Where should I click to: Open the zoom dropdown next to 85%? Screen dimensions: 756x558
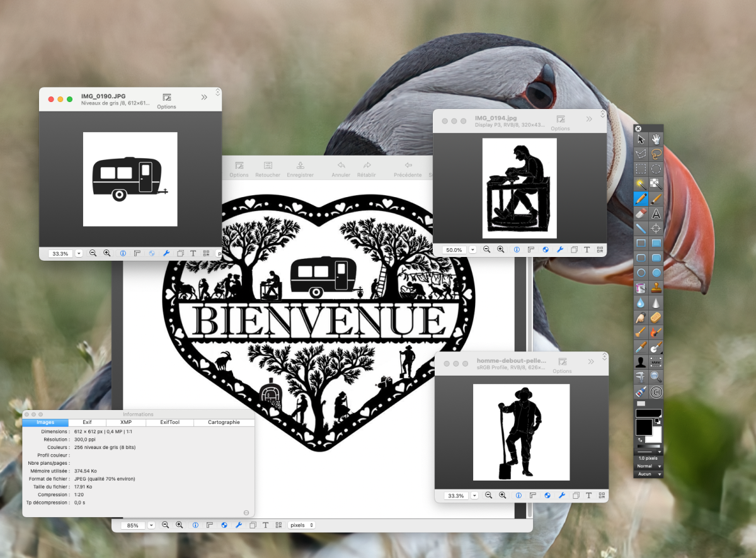coord(151,525)
